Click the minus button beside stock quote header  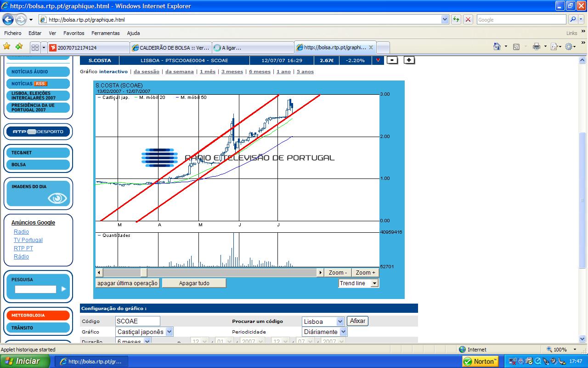click(x=392, y=60)
